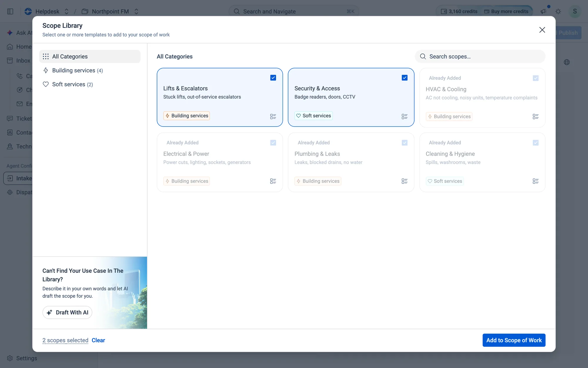Click the Ask AI sparkle icon
Image resolution: width=588 pixels, height=368 pixels.
click(x=10, y=33)
